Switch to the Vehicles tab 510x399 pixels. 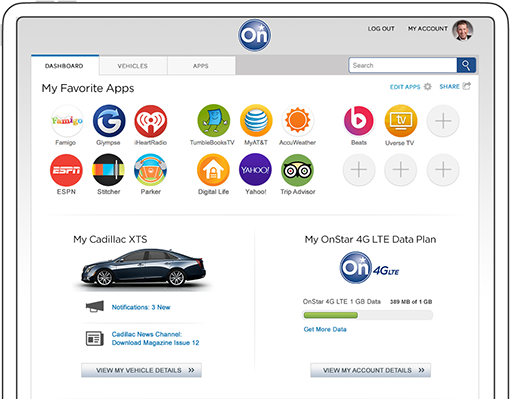(x=133, y=66)
